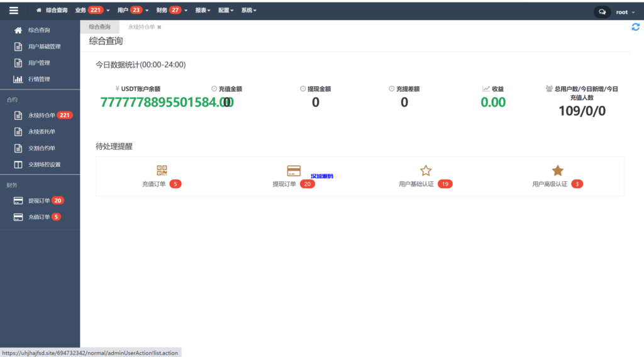Open 提现订单 in the sidebar

pyautogui.click(x=39, y=201)
